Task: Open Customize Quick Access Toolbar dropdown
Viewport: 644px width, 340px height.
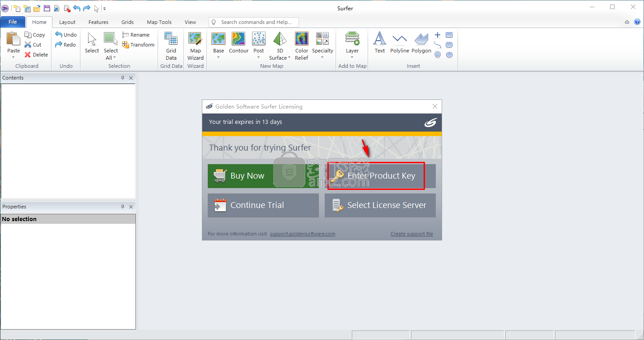Action: (x=104, y=8)
